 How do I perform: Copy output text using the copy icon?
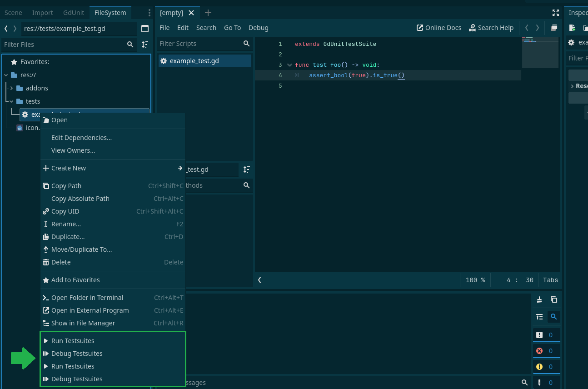click(553, 299)
